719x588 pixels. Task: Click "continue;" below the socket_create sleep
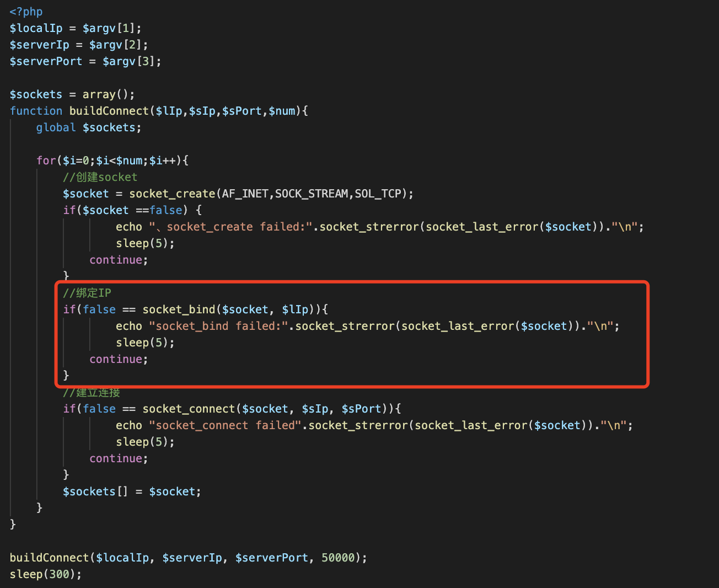click(119, 260)
